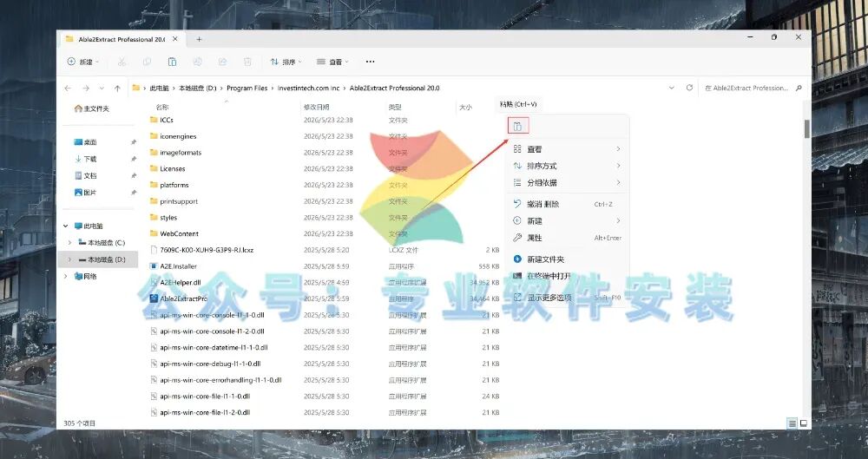The image size is (868, 459).
Task: Choose Undo Delete (撤消 删除) menu entry
Action: (x=567, y=204)
